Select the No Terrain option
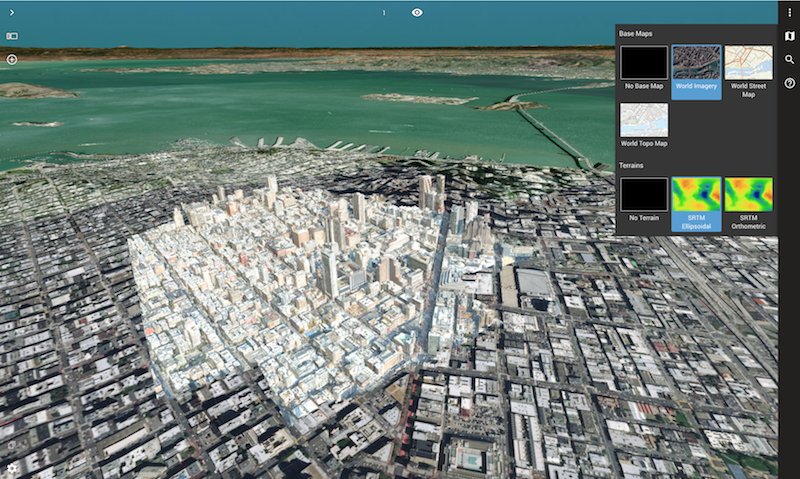The width and height of the screenshot is (800, 479). [x=643, y=194]
